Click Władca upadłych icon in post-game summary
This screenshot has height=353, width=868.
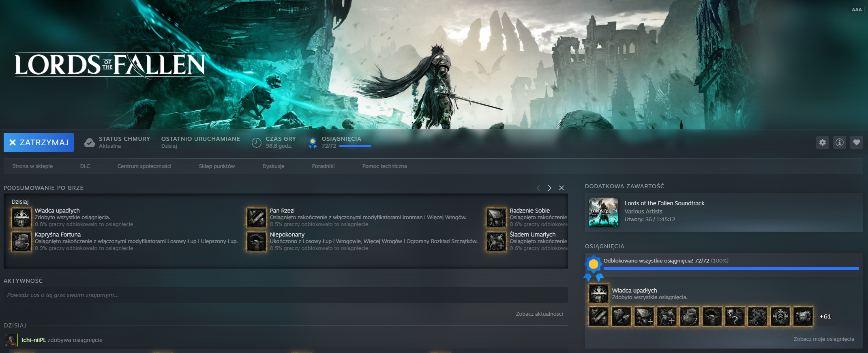(x=21, y=218)
